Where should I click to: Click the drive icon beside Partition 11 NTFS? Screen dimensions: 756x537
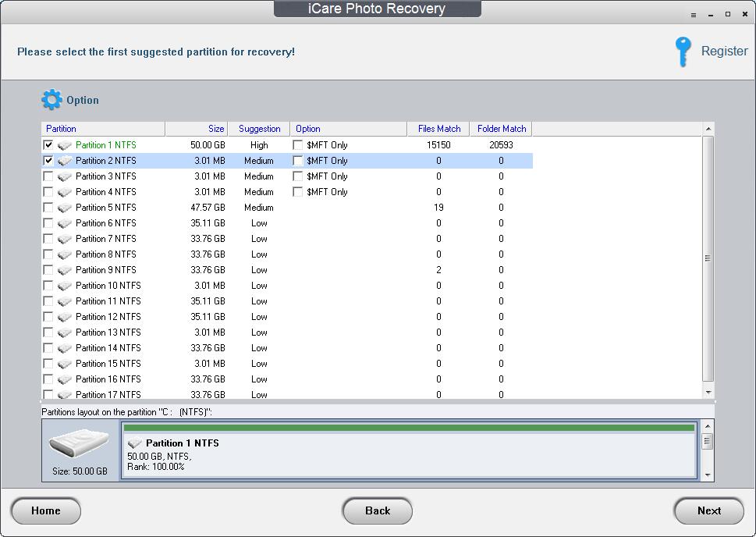pyautogui.click(x=64, y=301)
